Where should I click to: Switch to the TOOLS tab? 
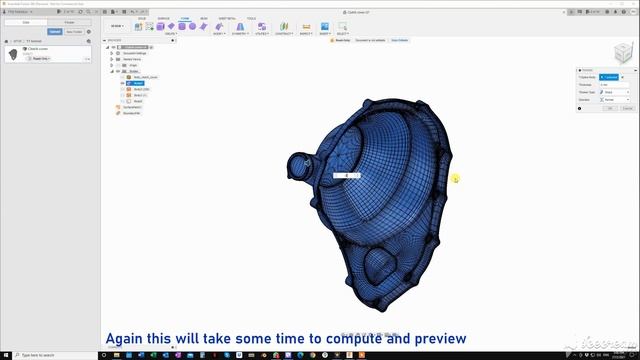(251, 18)
